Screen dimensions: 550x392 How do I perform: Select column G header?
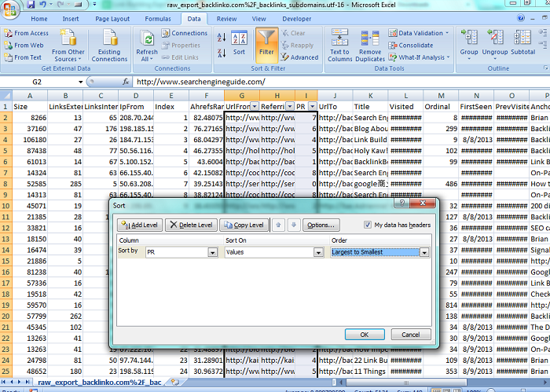pyautogui.click(x=242, y=95)
